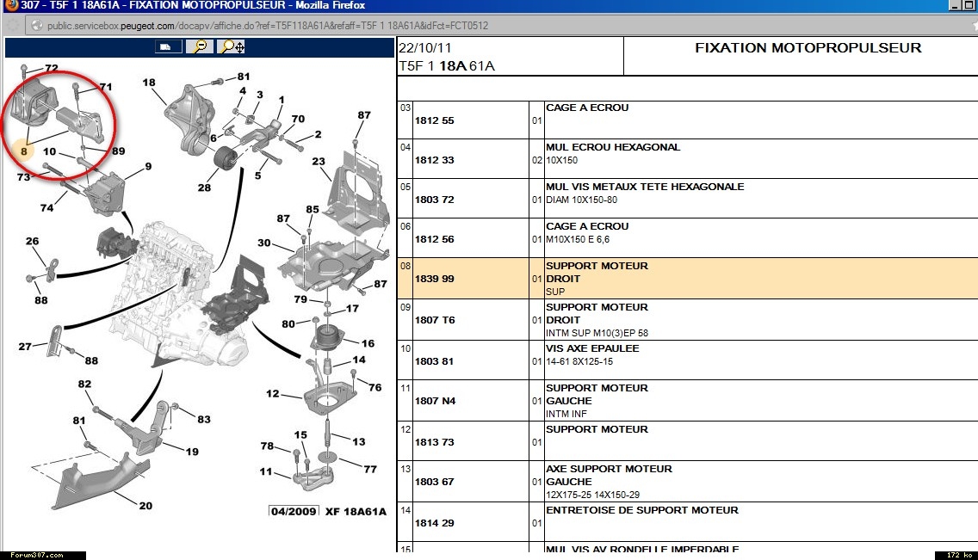The image size is (978, 560).
Task: Click part reference 1812 56
Action: [x=435, y=239]
